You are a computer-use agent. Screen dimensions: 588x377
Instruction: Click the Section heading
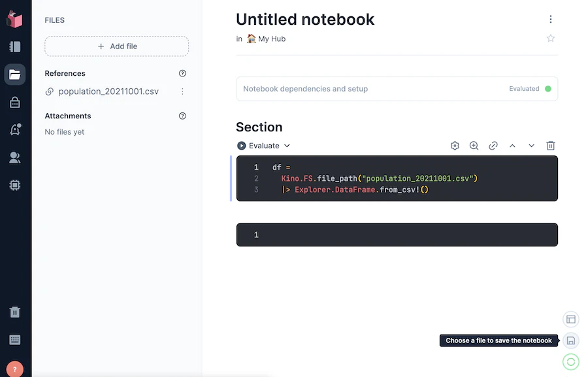point(259,127)
